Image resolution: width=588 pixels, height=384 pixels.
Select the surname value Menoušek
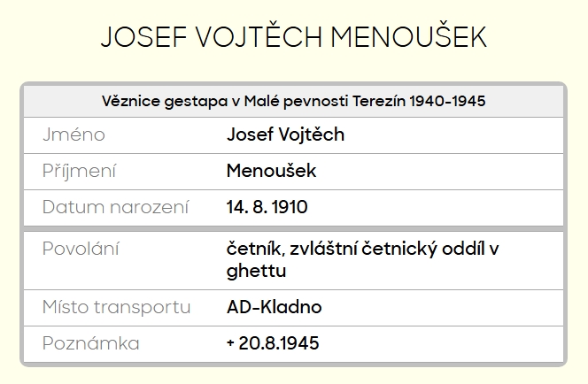(271, 172)
